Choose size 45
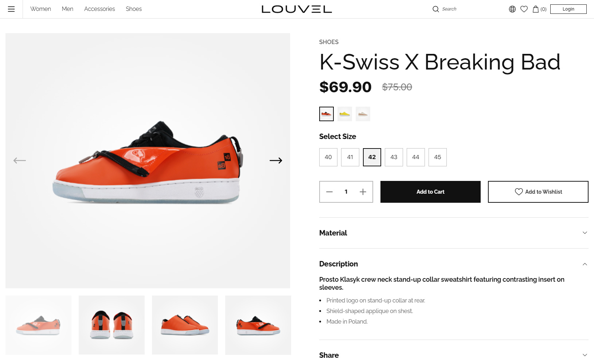 [x=438, y=157]
